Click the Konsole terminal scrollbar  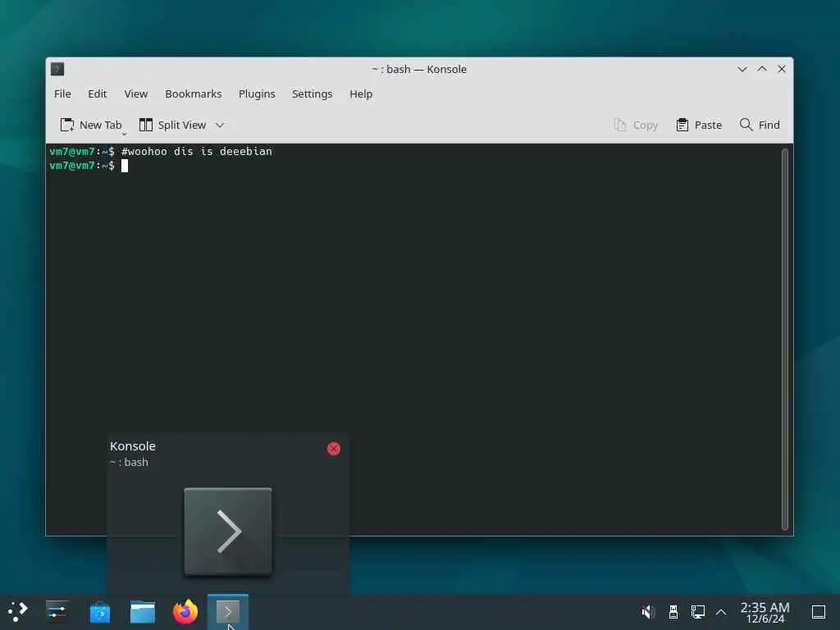[x=785, y=339]
